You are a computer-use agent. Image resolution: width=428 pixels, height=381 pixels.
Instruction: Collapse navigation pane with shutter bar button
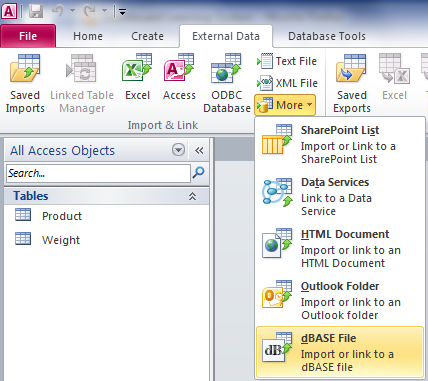click(x=199, y=151)
